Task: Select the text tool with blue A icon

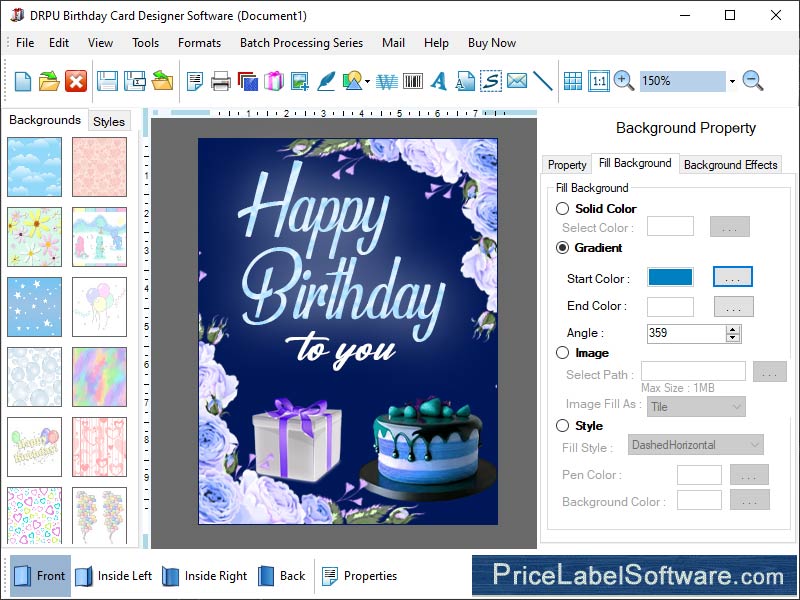Action: click(437, 81)
